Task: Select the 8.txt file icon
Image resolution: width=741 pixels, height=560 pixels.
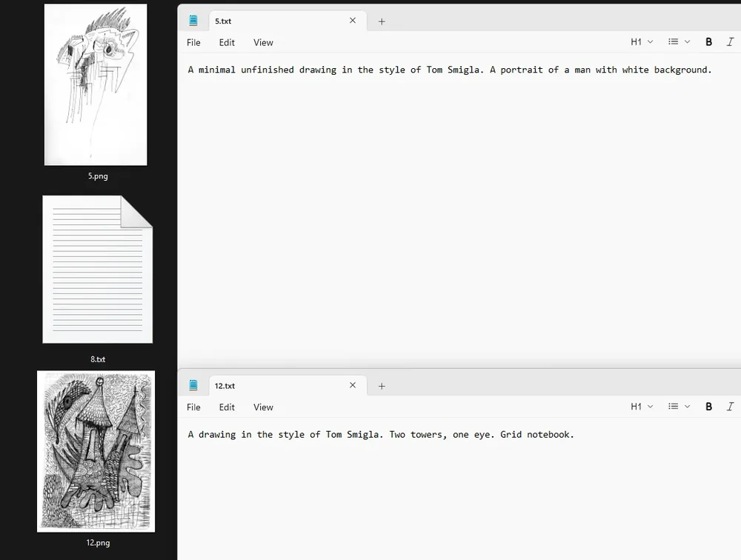Action: pos(97,270)
